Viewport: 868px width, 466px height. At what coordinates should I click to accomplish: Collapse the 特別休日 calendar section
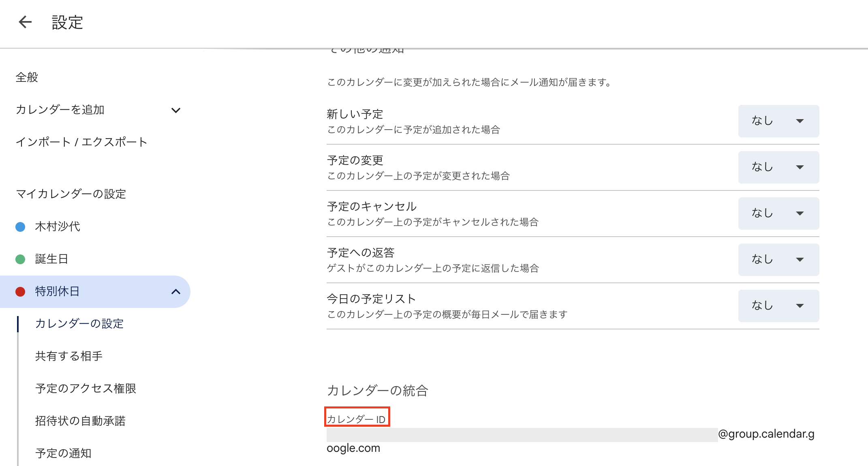click(x=175, y=291)
